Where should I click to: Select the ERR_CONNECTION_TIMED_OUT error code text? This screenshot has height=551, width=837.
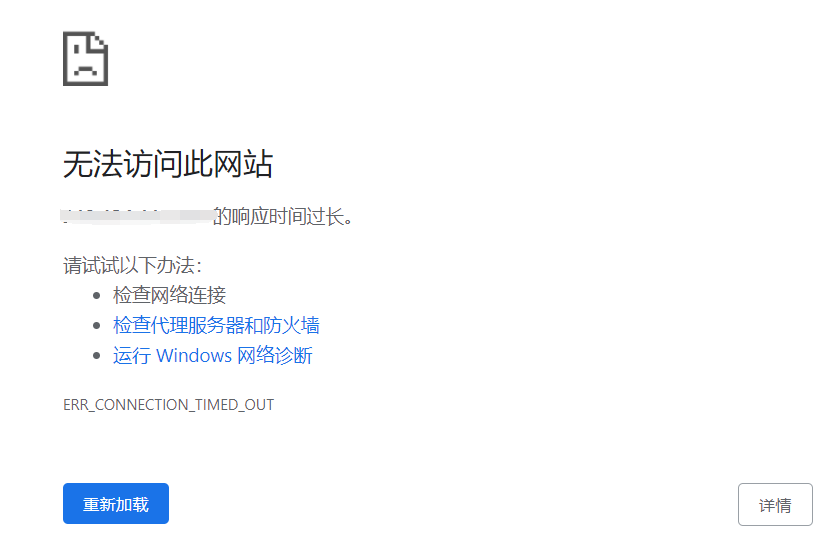(169, 405)
